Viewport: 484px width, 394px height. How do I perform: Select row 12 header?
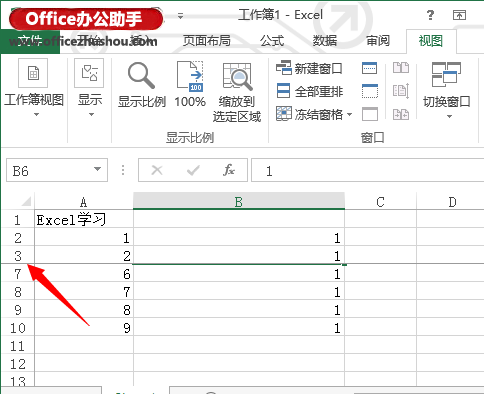[x=18, y=364]
